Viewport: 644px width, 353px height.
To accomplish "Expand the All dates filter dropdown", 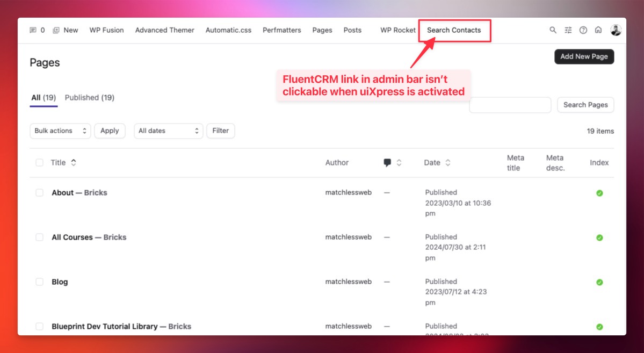I will pyautogui.click(x=168, y=131).
